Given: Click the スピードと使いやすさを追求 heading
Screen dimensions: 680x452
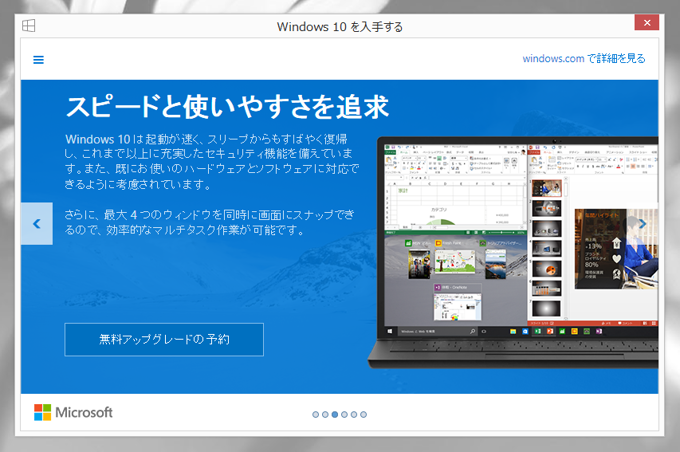Looking at the screenshot, I should click(x=227, y=107).
